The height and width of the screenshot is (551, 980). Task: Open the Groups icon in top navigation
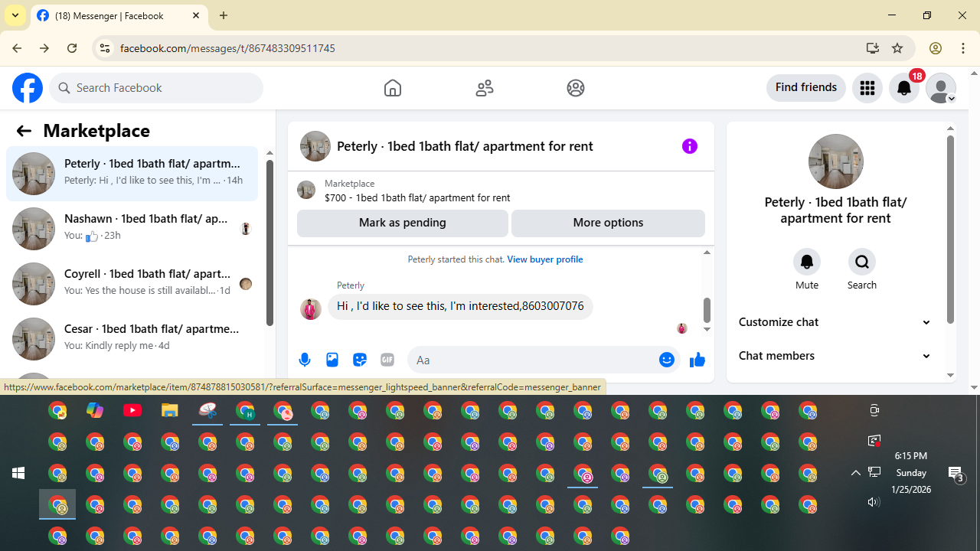[x=576, y=88]
